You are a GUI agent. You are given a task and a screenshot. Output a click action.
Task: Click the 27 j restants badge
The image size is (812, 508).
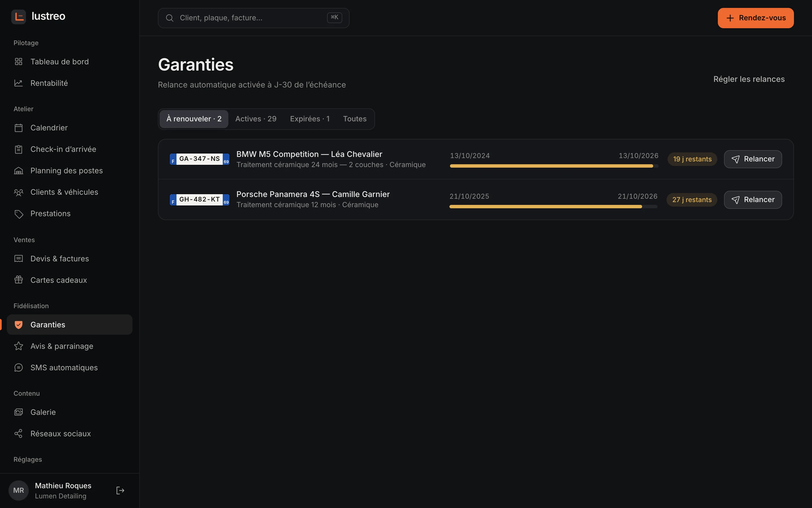click(692, 200)
